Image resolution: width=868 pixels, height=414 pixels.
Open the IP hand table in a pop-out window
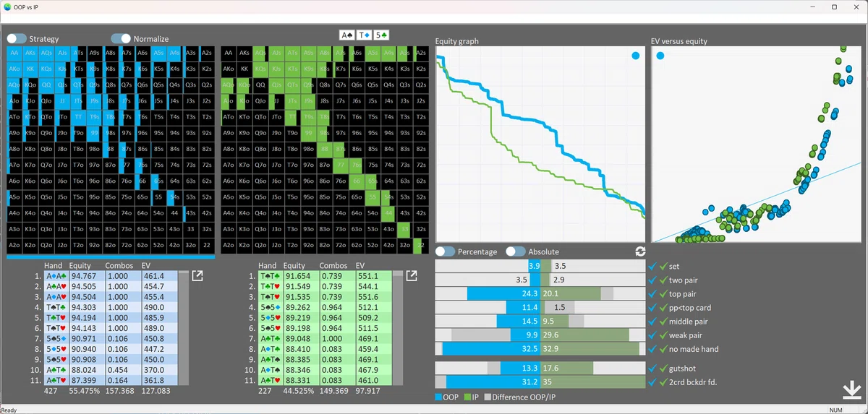coord(412,276)
